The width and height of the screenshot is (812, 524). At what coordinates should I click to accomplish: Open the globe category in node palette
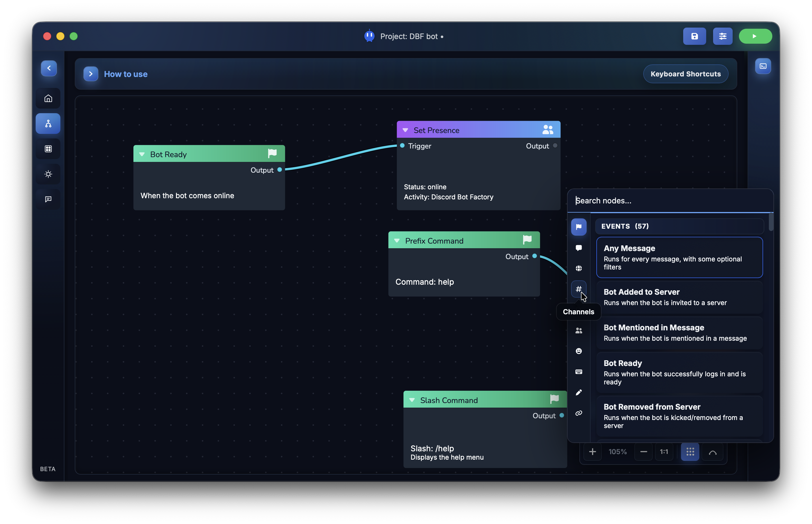pos(579,268)
